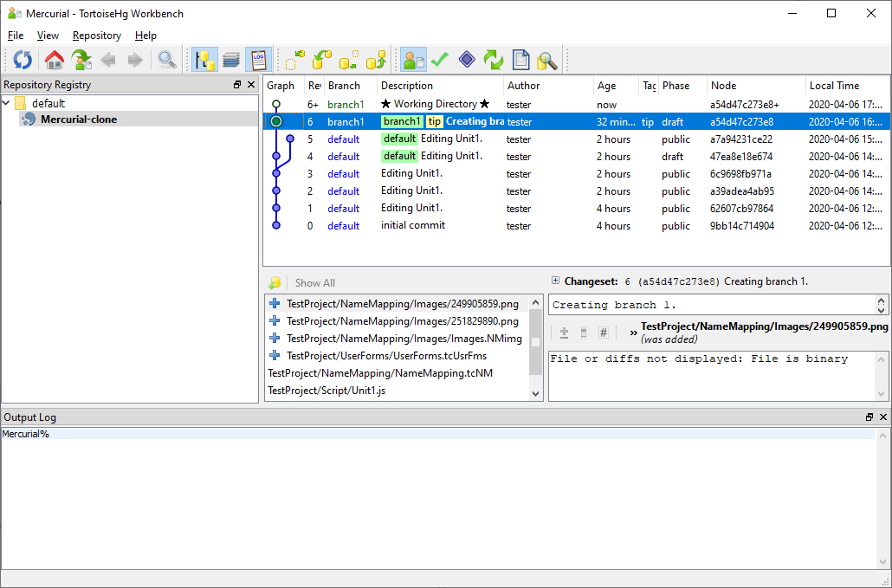The image size is (892, 588).
Task: Select the 'initial commit' revision 0 row
Action: [x=412, y=226]
